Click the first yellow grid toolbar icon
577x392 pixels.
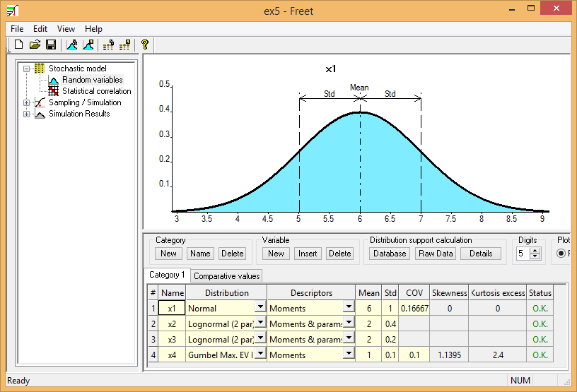(108, 44)
